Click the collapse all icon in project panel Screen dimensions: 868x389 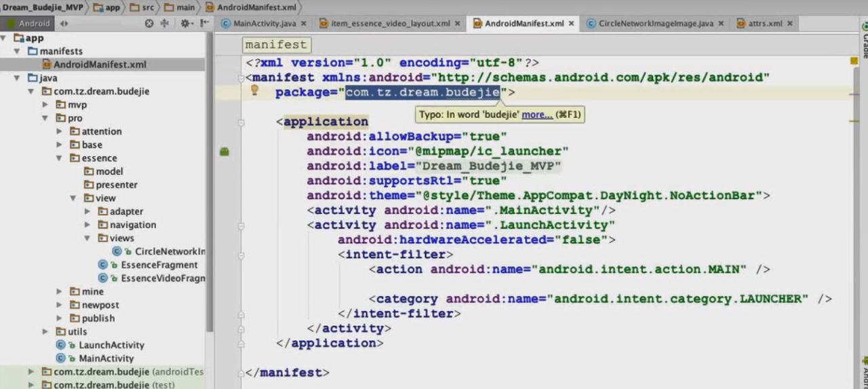(164, 23)
